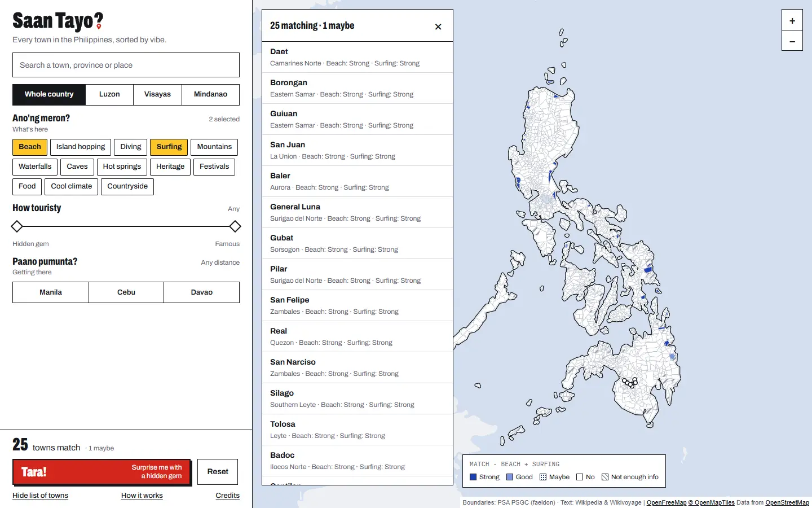Click the Tara! surprise button
The height and width of the screenshot is (508, 812).
101,472
